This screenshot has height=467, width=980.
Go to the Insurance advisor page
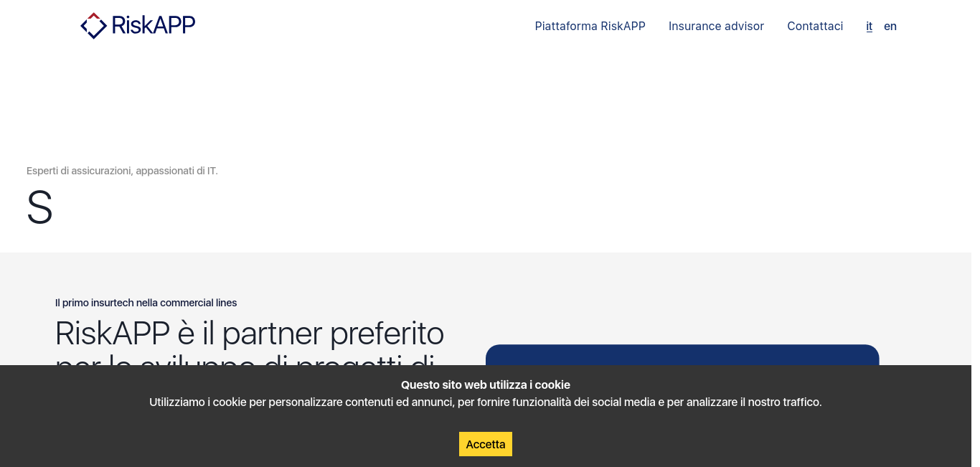pyautogui.click(x=716, y=27)
